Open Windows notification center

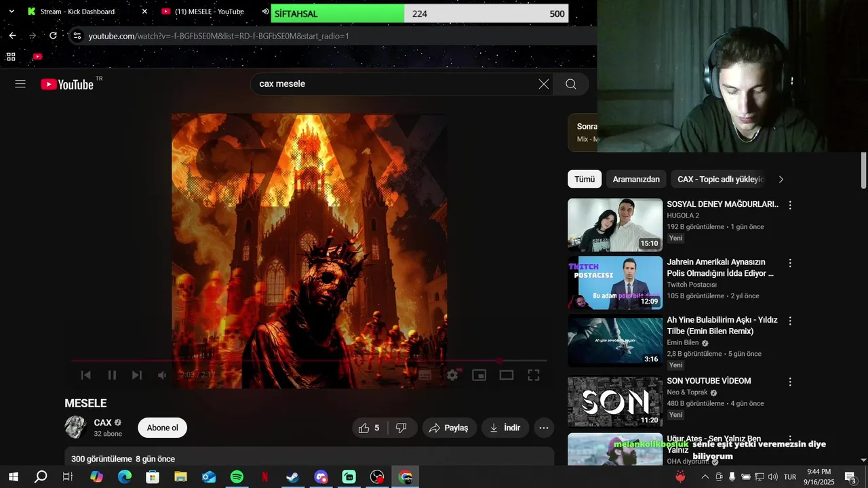850,476
